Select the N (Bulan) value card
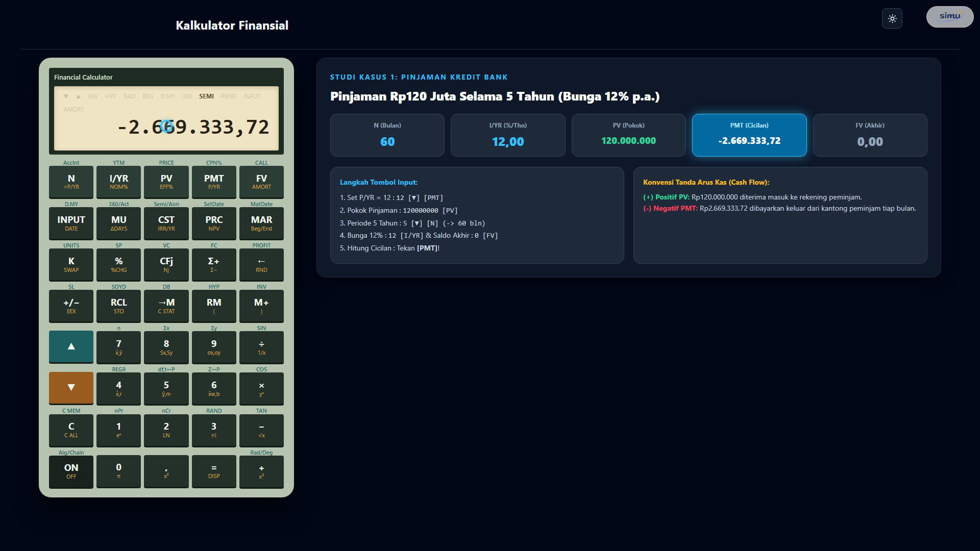980x551 pixels. pos(387,135)
